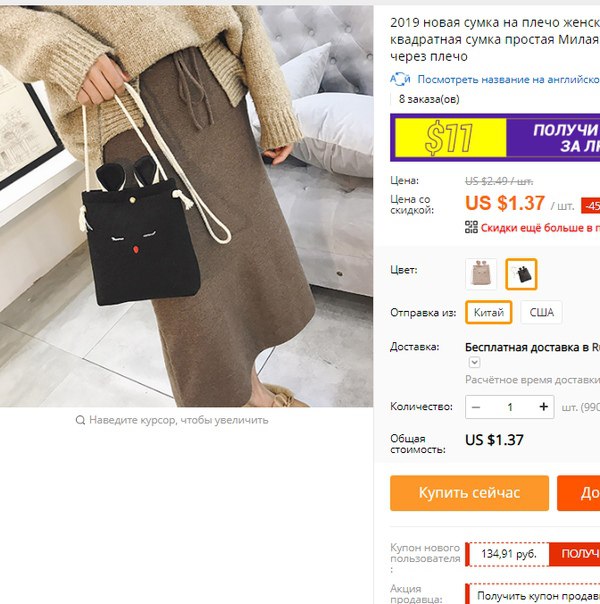
Task: Choose shipping from США
Action: click(541, 312)
